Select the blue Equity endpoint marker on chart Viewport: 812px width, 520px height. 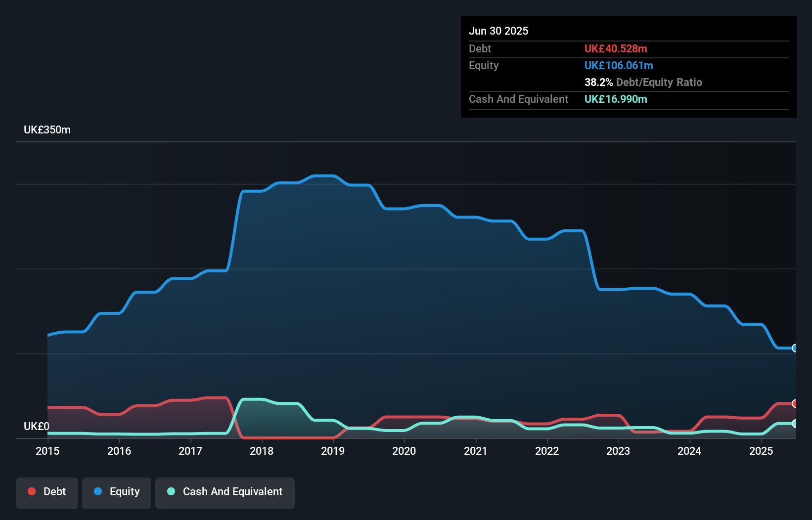[795, 349]
